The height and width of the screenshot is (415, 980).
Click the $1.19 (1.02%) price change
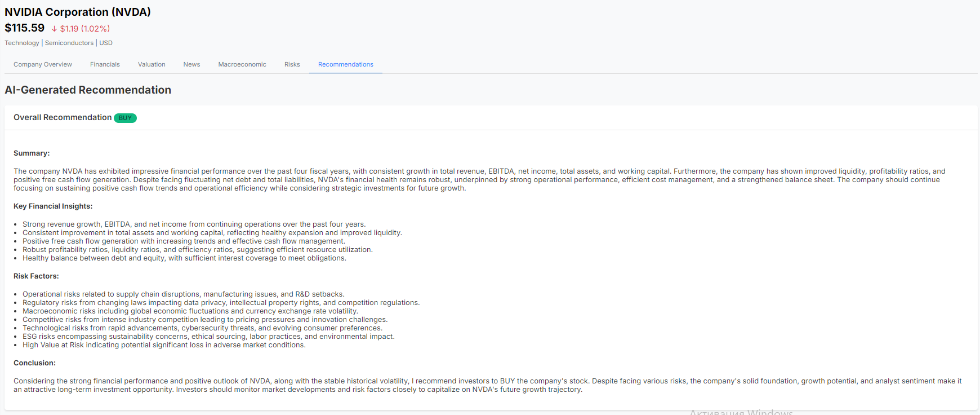[x=85, y=29]
